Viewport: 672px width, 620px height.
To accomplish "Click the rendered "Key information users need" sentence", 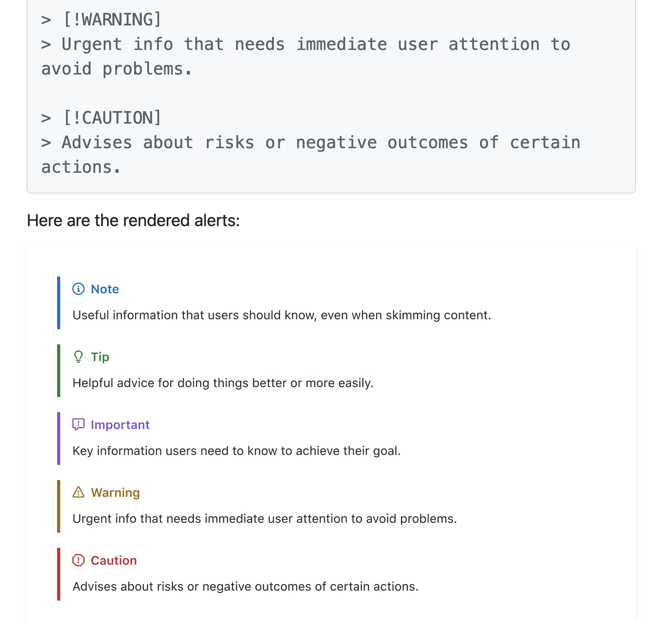I will 236,451.
